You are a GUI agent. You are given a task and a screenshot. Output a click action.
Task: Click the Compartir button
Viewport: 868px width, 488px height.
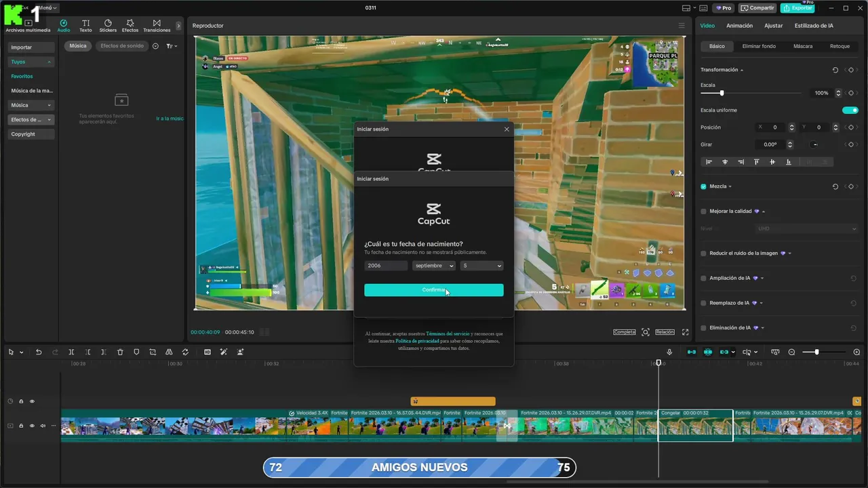click(757, 8)
